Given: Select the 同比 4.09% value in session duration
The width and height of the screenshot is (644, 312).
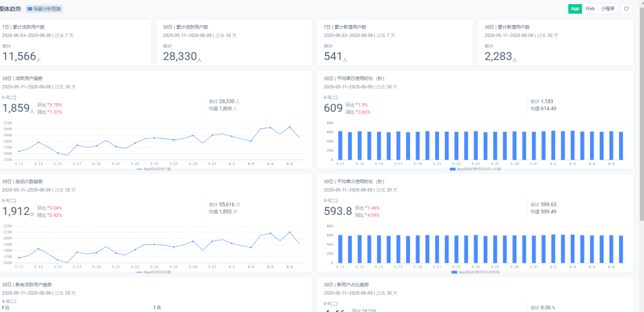Looking at the screenshot, I should pyautogui.click(x=367, y=215).
